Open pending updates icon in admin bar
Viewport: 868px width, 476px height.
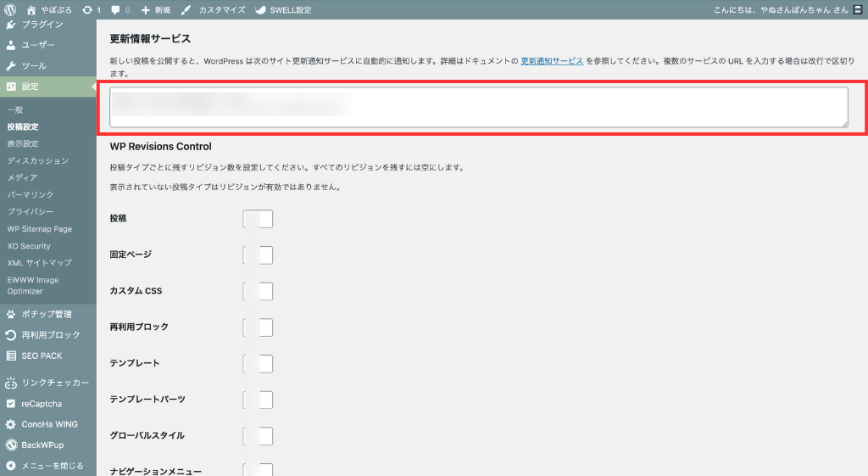[x=87, y=10]
